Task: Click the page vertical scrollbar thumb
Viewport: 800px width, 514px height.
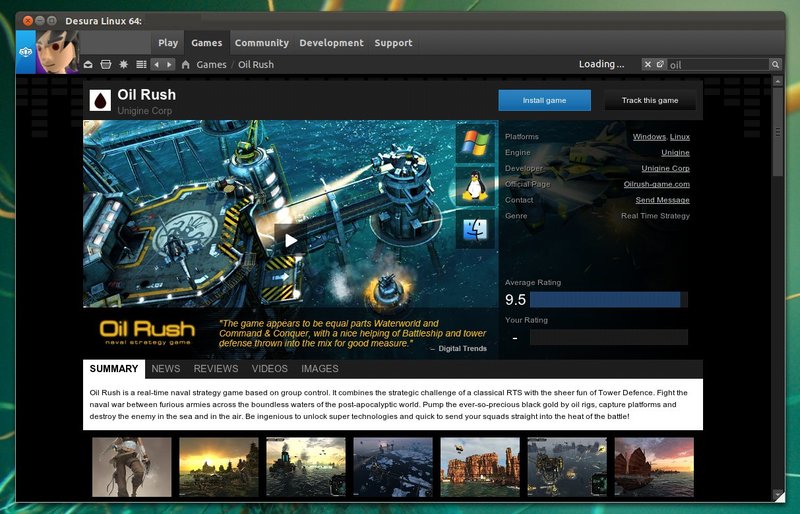Action: point(778,132)
